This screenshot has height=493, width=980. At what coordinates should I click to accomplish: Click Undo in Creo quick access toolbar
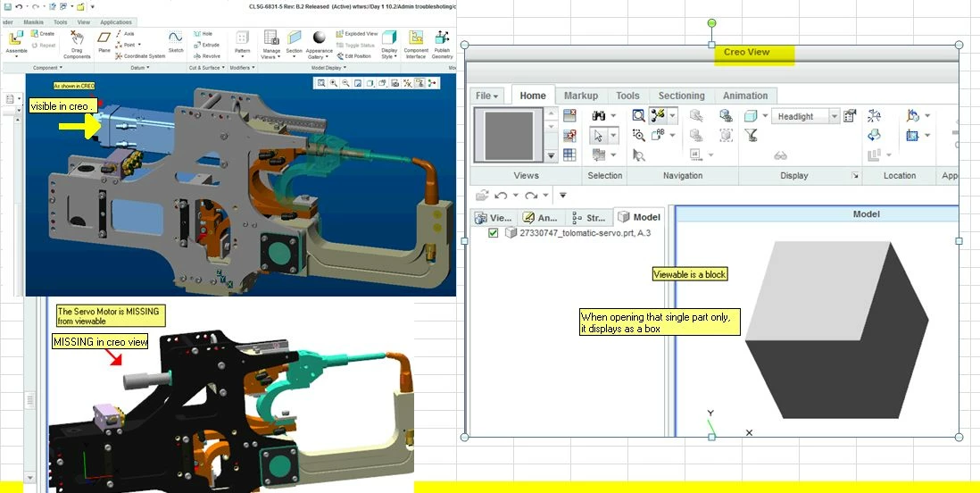pos(19,6)
